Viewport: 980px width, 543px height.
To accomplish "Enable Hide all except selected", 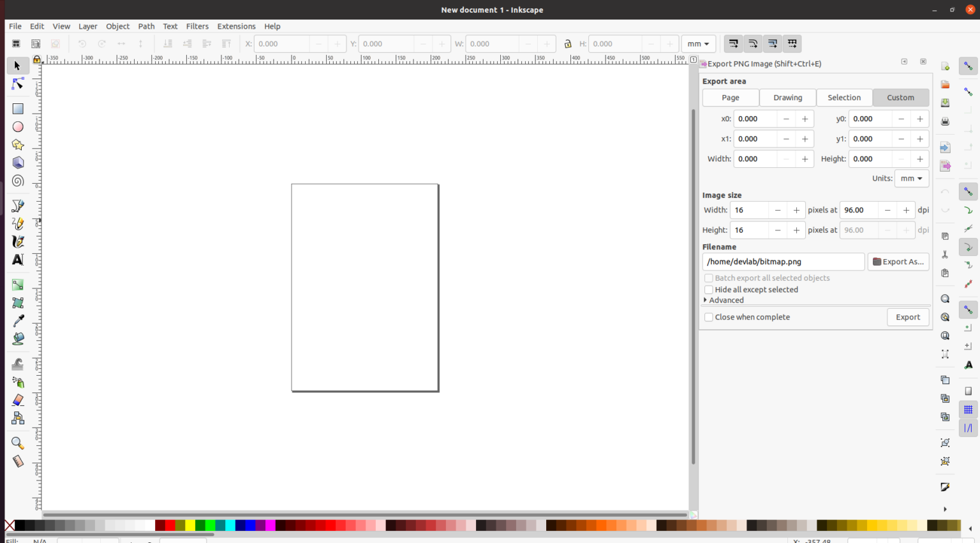I will tap(708, 289).
